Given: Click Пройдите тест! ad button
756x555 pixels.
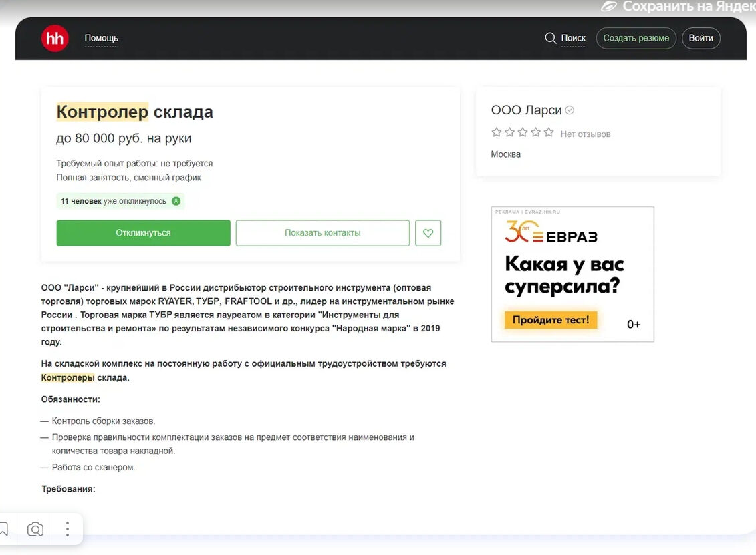Looking at the screenshot, I should [551, 320].
